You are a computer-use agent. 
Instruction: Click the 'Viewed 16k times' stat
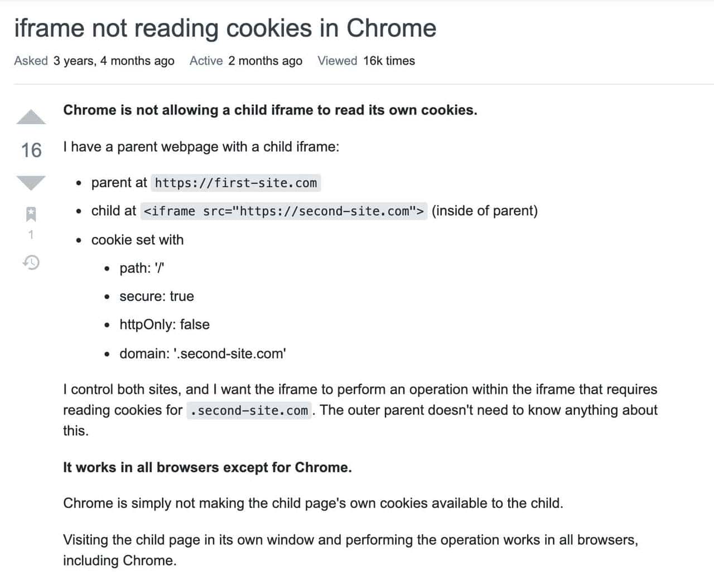[366, 61]
